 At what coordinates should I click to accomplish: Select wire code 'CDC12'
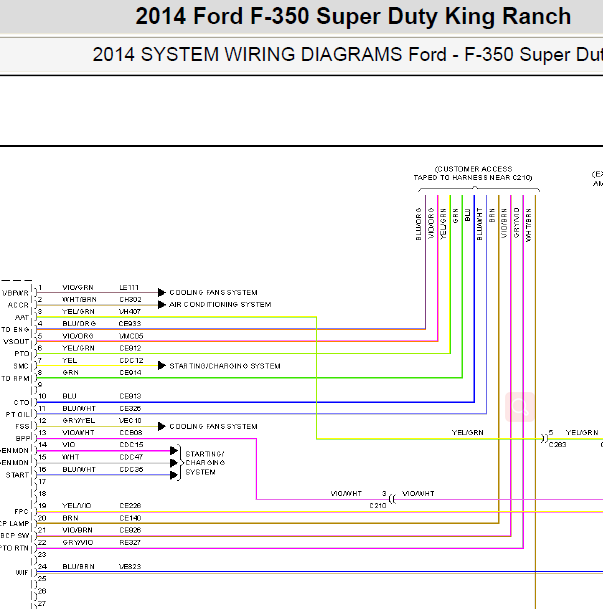pos(131,360)
